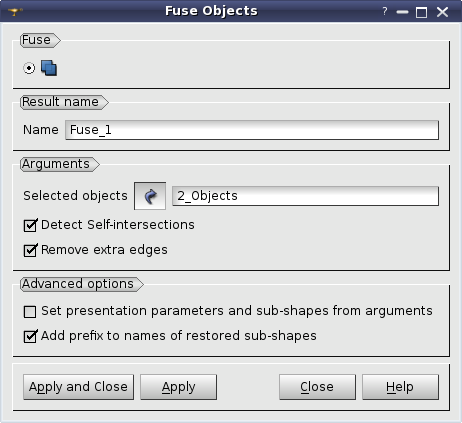The height and width of the screenshot is (423, 462).
Task: Click the 2_Objects selected objects field
Action: 305,196
